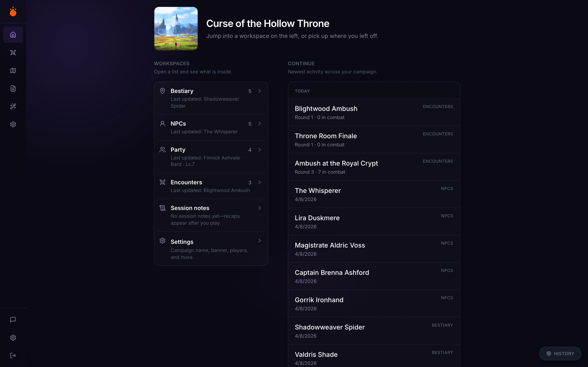Image resolution: width=588 pixels, height=367 pixels.
Task: Open crossed swords encounters sidebar icon
Action: click(x=13, y=53)
